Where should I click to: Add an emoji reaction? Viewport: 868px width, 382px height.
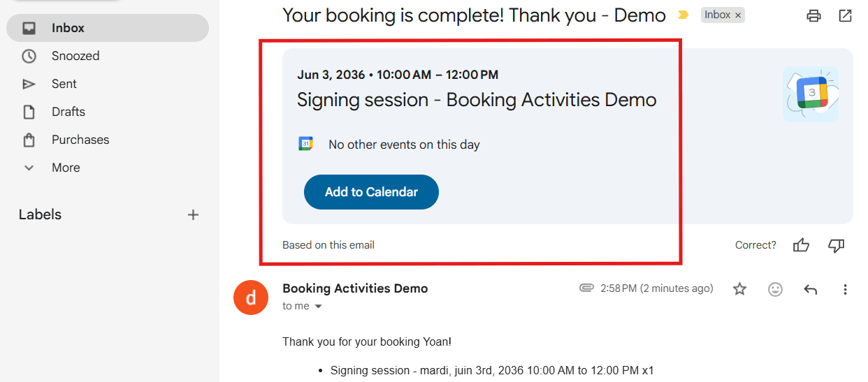tap(775, 289)
